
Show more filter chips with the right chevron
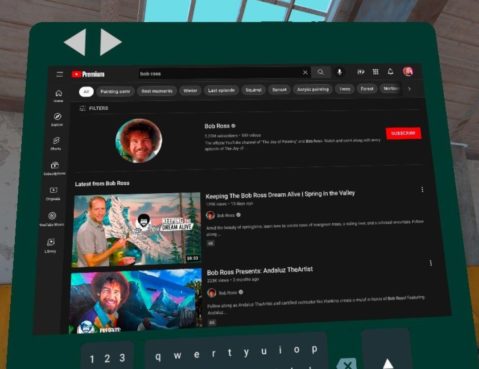(x=409, y=89)
